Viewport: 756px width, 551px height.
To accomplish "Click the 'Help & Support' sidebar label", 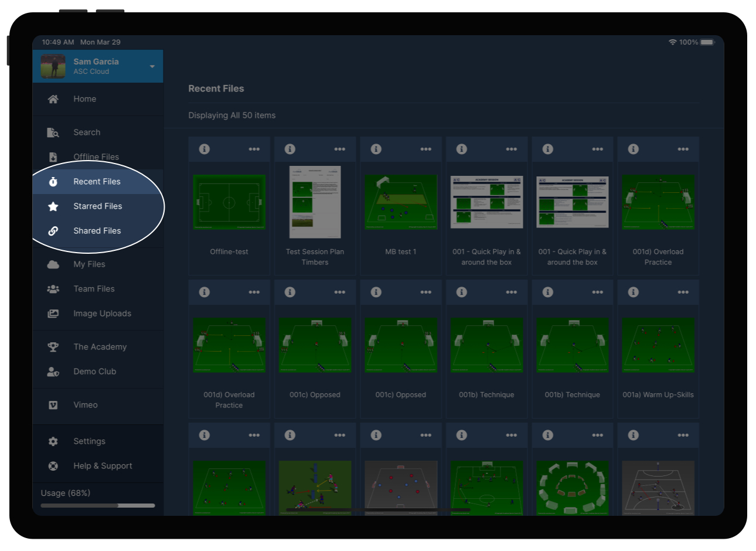I will pyautogui.click(x=103, y=466).
